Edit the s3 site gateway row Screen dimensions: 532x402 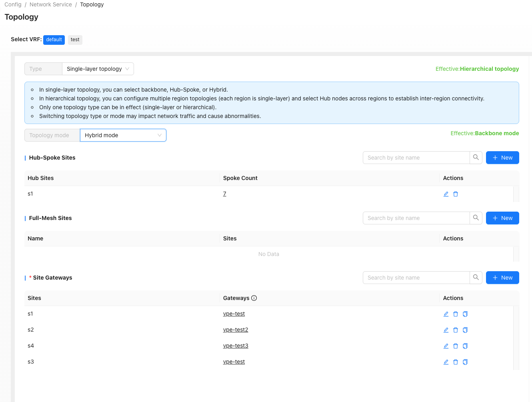tap(446, 362)
